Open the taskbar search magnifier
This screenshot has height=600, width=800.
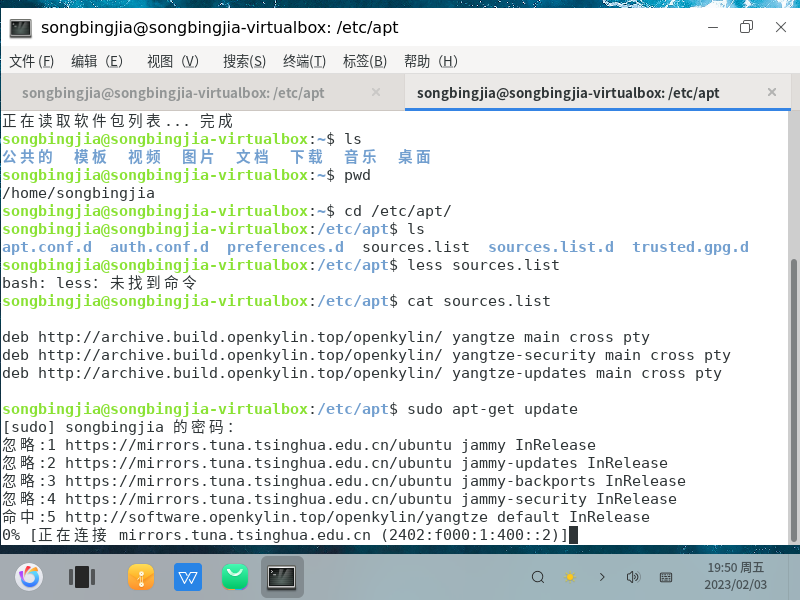point(538,577)
